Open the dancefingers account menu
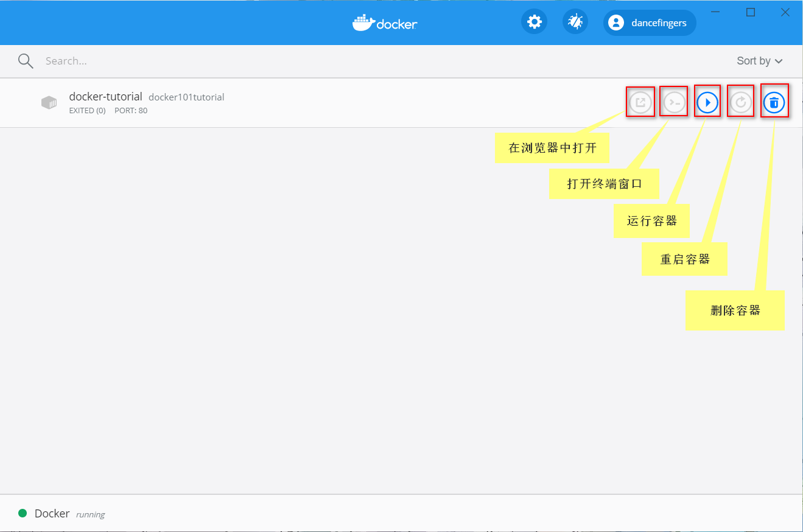Screen dimensions: 803x532 [x=650, y=23]
